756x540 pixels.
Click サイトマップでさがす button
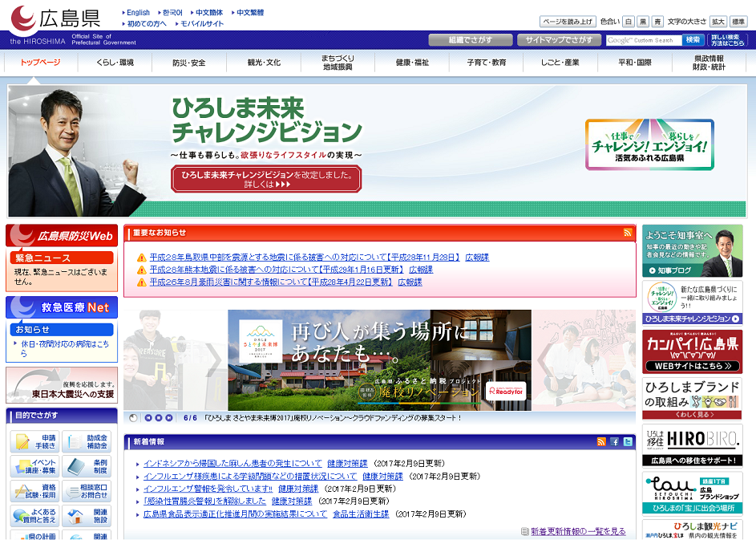click(559, 40)
